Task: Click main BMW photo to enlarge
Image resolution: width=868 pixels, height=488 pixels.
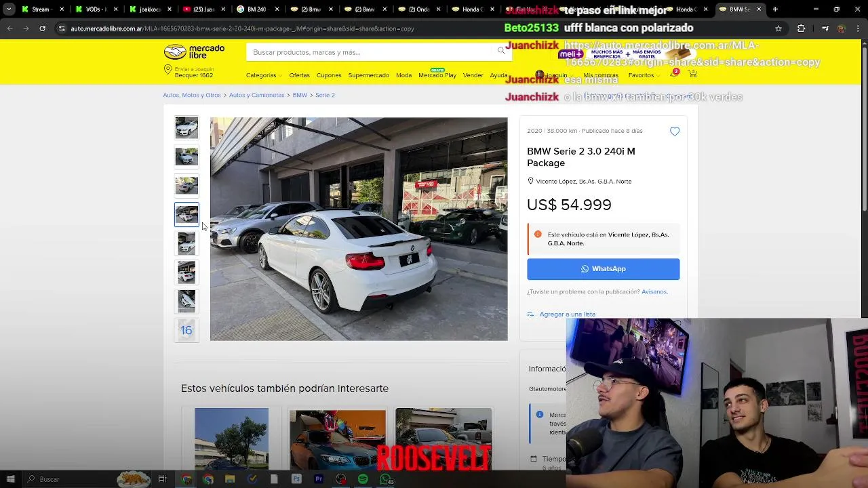Action: (x=359, y=229)
